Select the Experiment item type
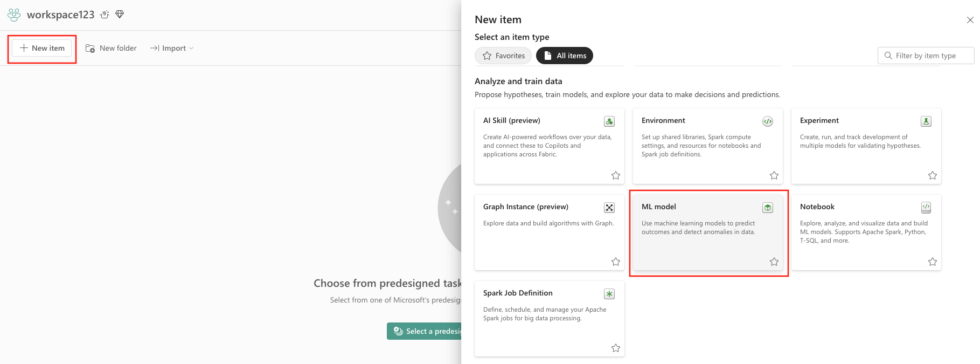980x364 pixels. click(x=866, y=146)
